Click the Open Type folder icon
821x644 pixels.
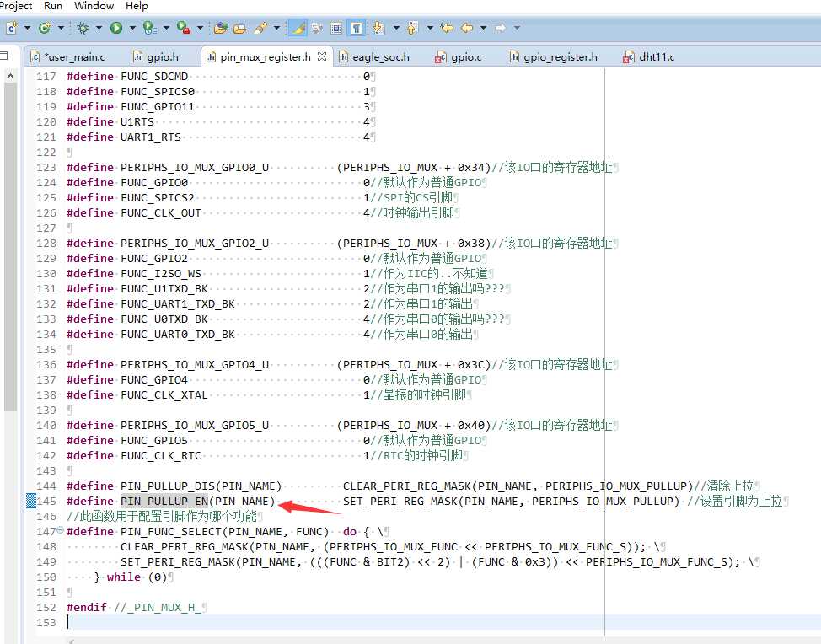[x=239, y=28]
